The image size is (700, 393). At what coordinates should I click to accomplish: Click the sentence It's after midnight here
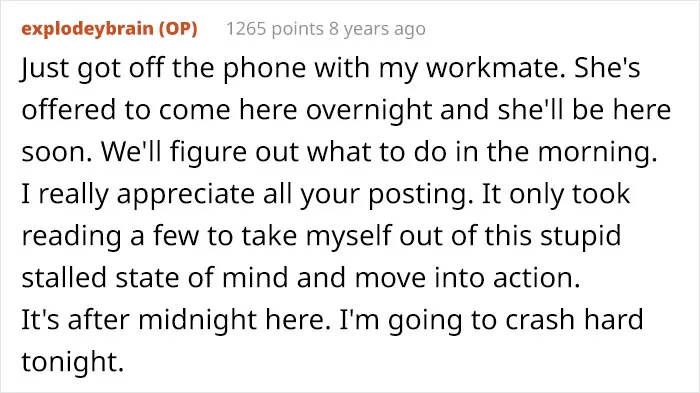[x=176, y=320]
